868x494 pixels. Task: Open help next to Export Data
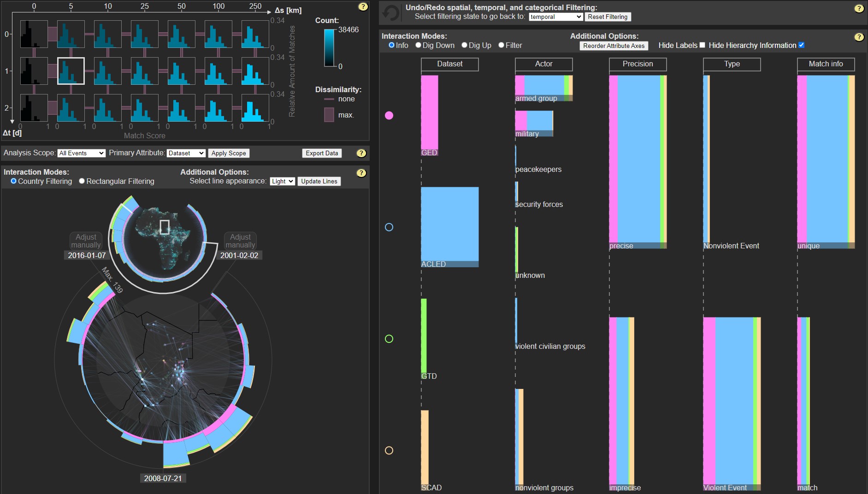click(x=361, y=153)
